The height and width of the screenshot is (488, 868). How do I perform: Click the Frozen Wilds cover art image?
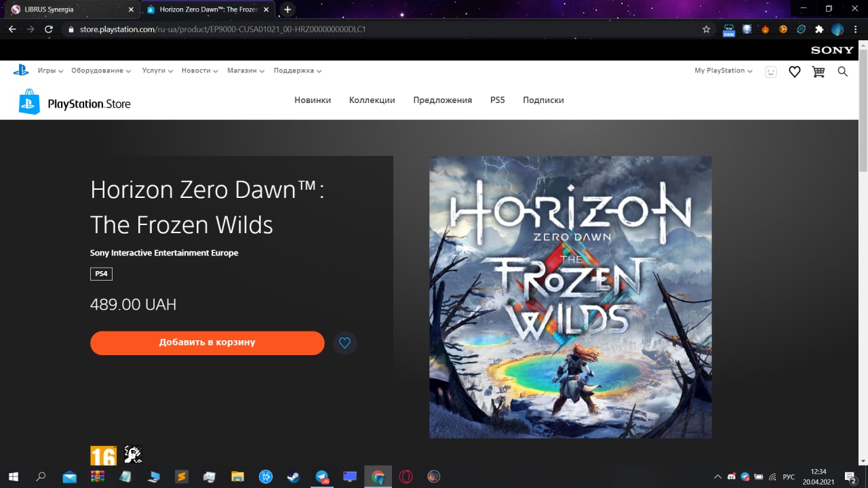click(570, 297)
